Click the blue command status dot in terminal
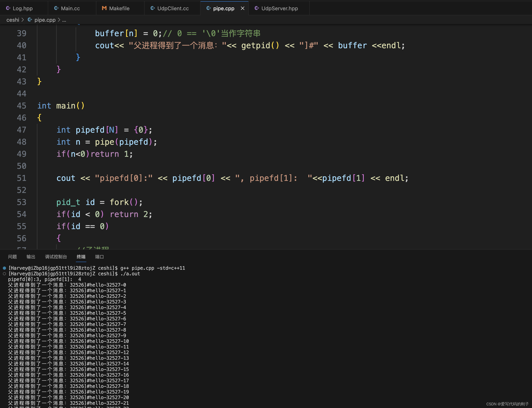 [x=4, y=268]
